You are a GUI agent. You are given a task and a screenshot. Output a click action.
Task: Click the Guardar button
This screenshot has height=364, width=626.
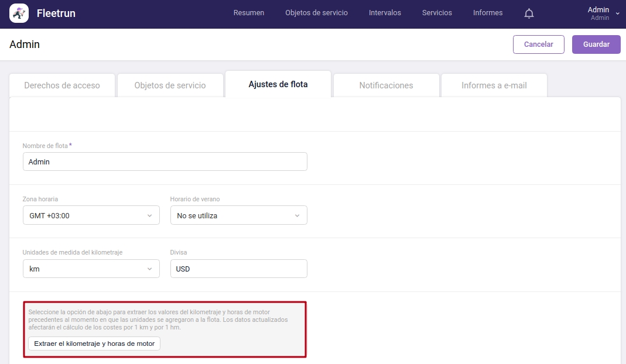596,44
